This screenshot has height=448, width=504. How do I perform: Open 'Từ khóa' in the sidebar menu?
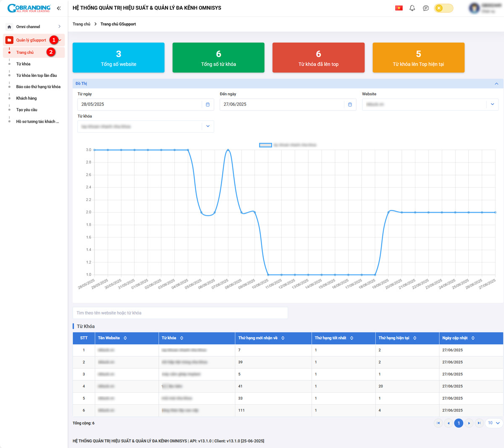tap(24, 64)
